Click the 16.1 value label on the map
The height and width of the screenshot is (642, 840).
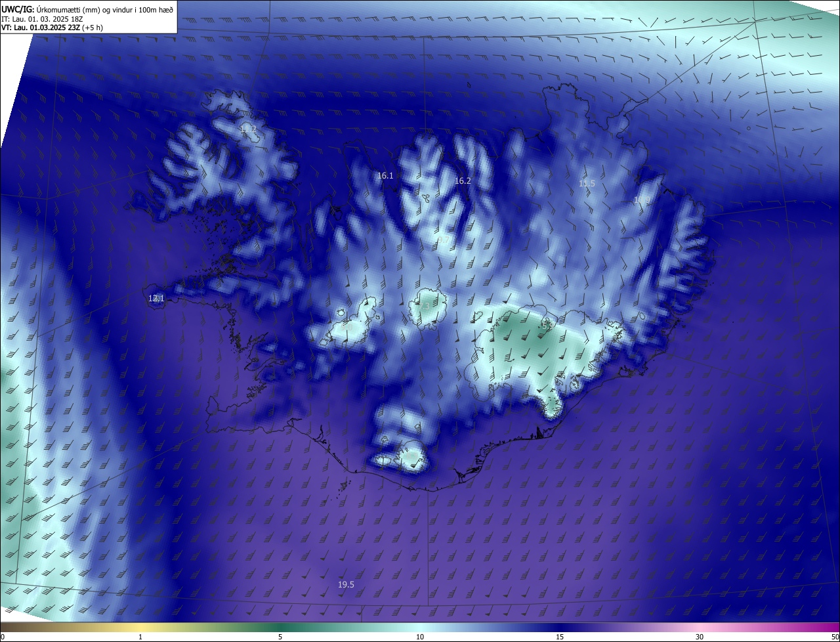[385, 176]
